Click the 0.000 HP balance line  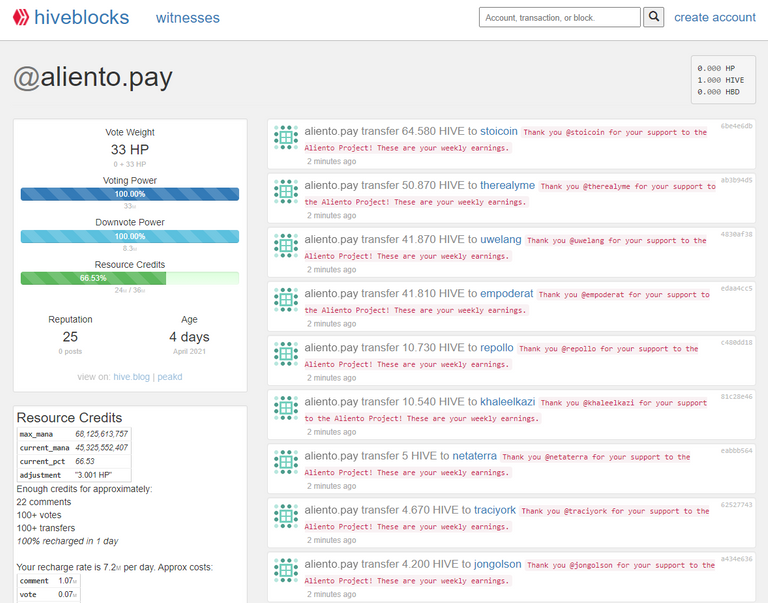(x=716, y=69)
